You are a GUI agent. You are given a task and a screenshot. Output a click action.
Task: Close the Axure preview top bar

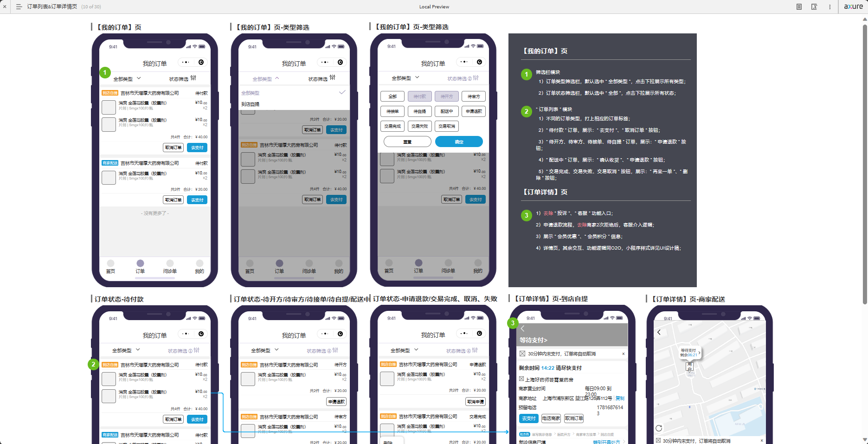click(x=5, y=6)
